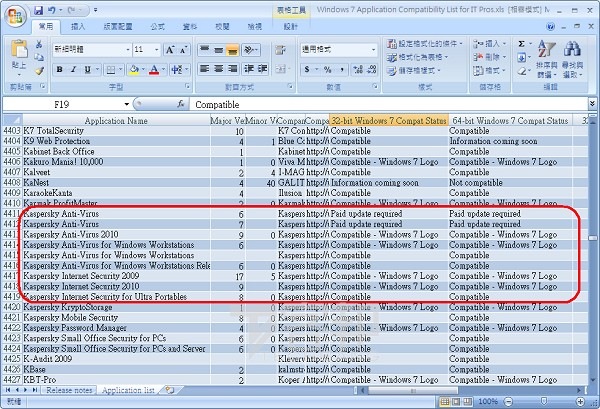Customize quick access toolbar dropdown
Viewport: 600px width, 409px height.
pos(95,10)
